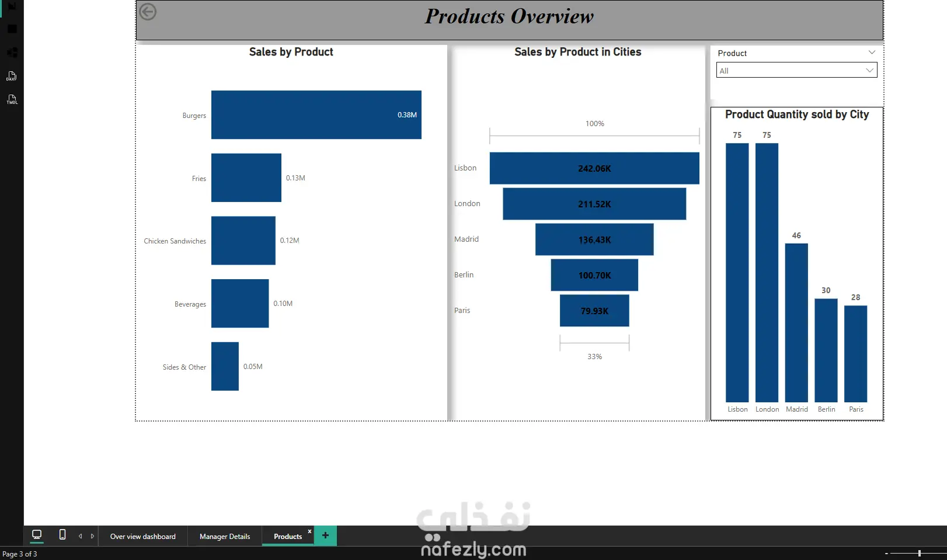The width and height of the screenshot is (947, 560).
Task: Click the 33% funnel marker label
Action: pyautogui.click(x=594, y=357)
